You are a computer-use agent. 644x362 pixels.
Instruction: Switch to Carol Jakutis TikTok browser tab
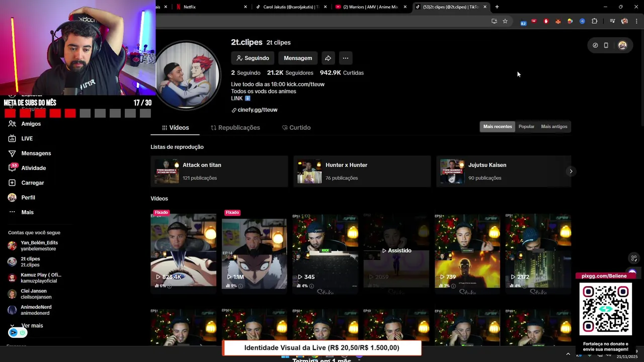(291, 7)
